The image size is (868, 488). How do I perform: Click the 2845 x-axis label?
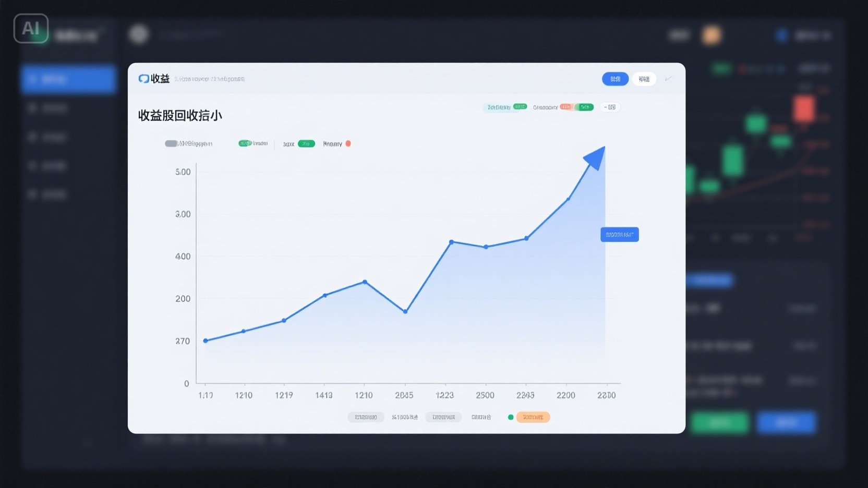(x=404, y=395)
